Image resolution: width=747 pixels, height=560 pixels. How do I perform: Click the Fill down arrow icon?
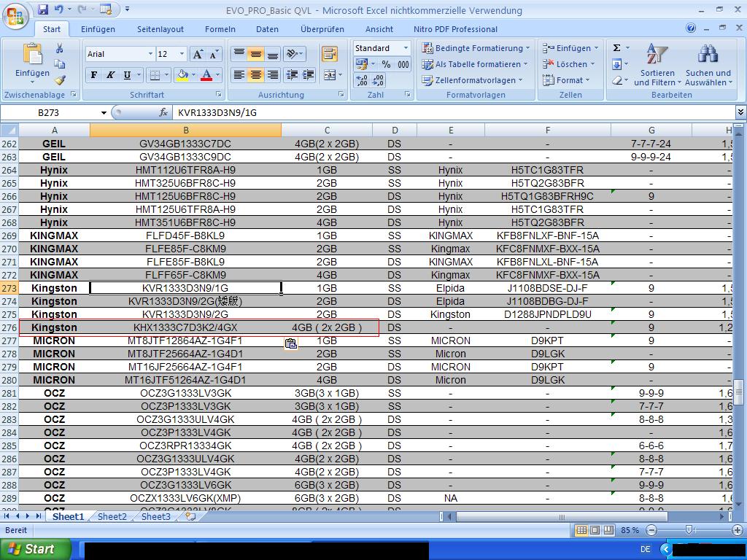[x=616, y=64]
